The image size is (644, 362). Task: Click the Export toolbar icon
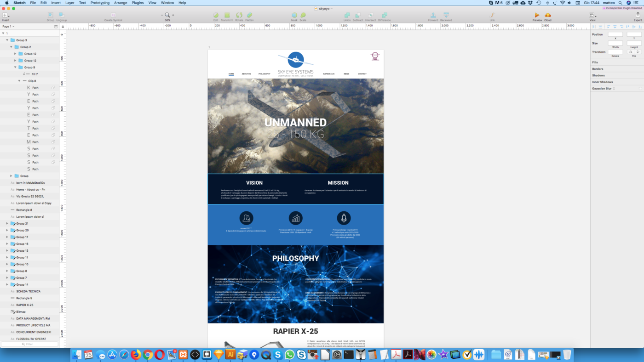pyautogui.click(x=638, y=15)
